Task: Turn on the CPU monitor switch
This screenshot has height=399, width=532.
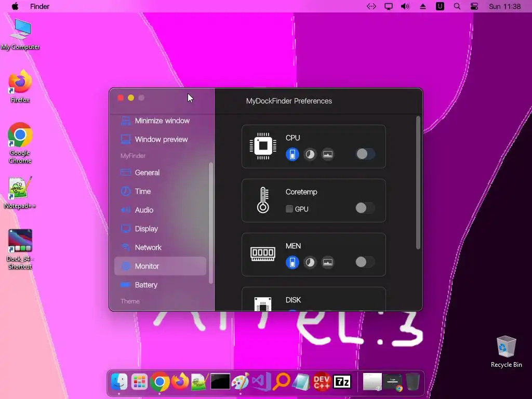Action: (365, 154)
